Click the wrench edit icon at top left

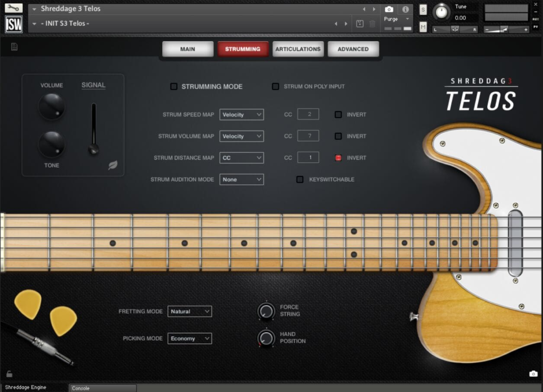[x=14, y=8]
